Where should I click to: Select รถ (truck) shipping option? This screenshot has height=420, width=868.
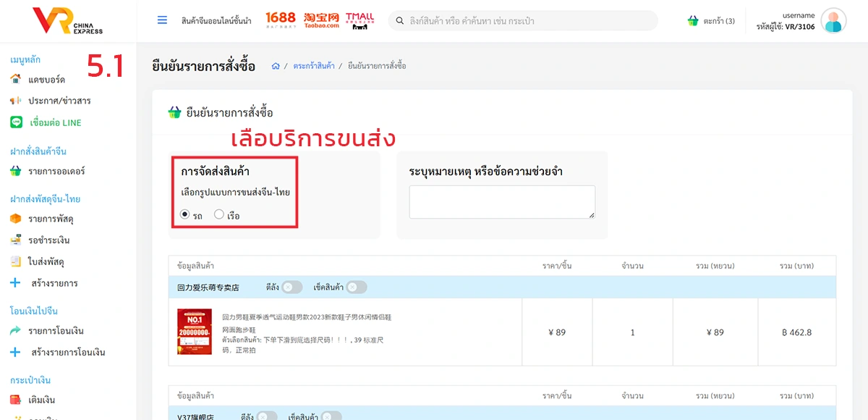[x=185, y=215]
